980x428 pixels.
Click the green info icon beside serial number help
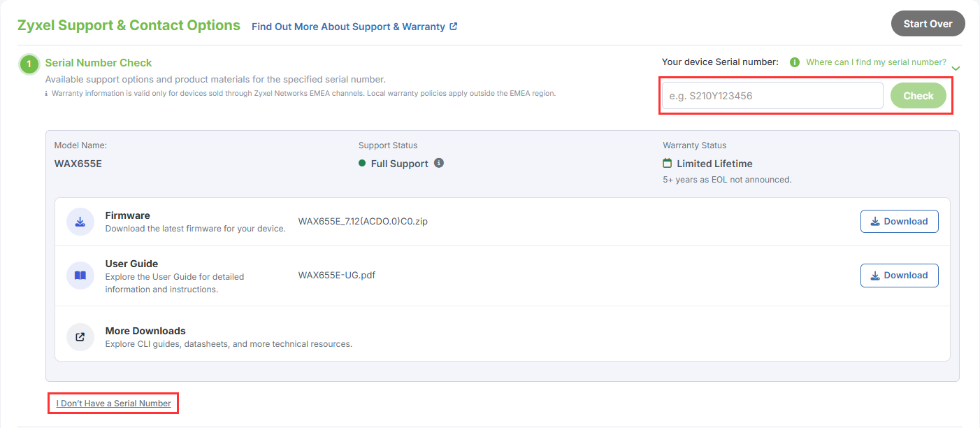pos(795,62)
